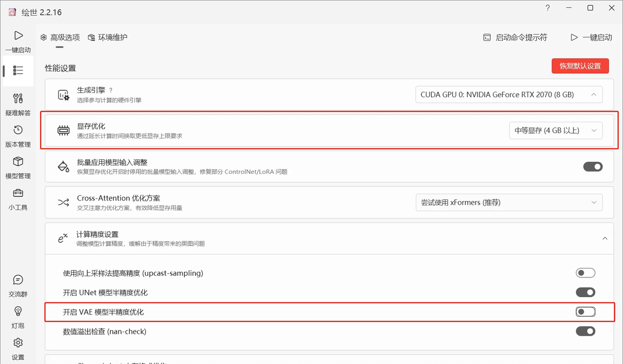Toggle 批量应用模型输入调整 switch

593,167
